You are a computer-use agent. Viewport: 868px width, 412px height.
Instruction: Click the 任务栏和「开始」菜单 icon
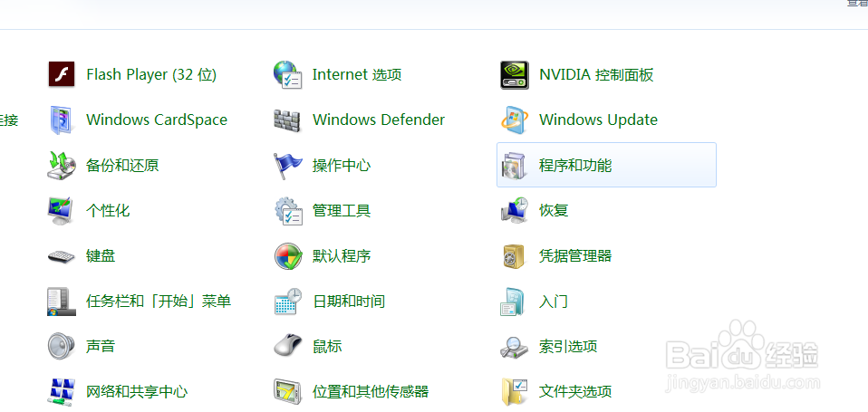62,302
